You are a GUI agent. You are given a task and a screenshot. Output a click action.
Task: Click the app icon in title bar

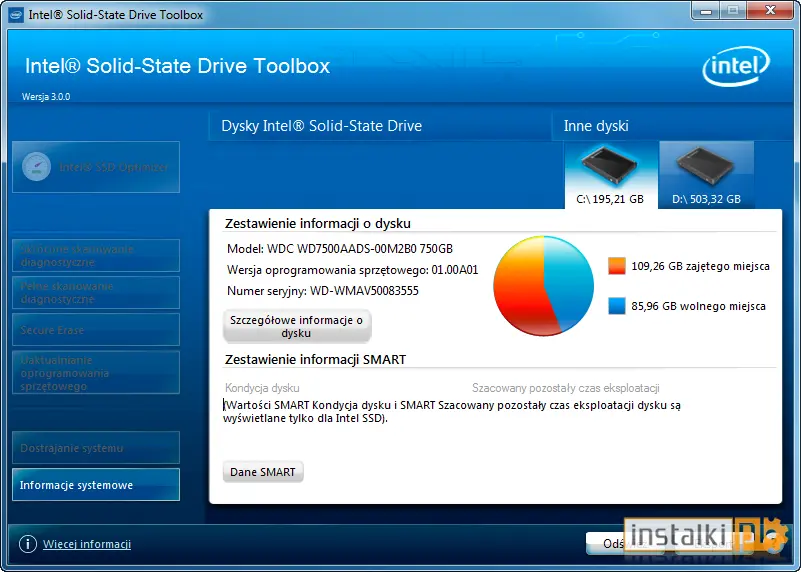tap(16, 15)
